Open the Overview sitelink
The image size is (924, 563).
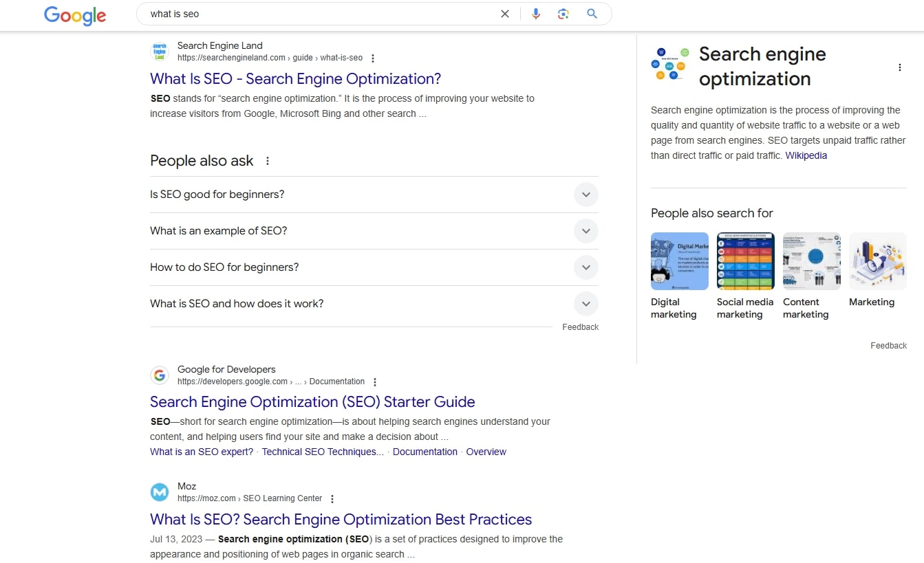coord(486,452)
